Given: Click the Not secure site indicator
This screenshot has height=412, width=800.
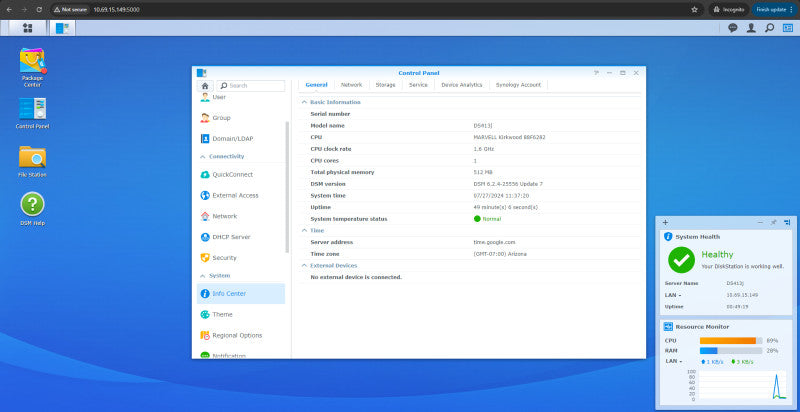Looking at the screenshot, I should 70,9.
